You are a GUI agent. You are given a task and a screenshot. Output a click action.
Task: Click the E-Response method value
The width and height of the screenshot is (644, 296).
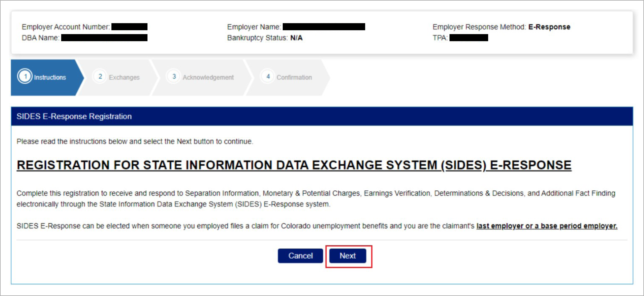pyautogui.click(x=549, y=27)
